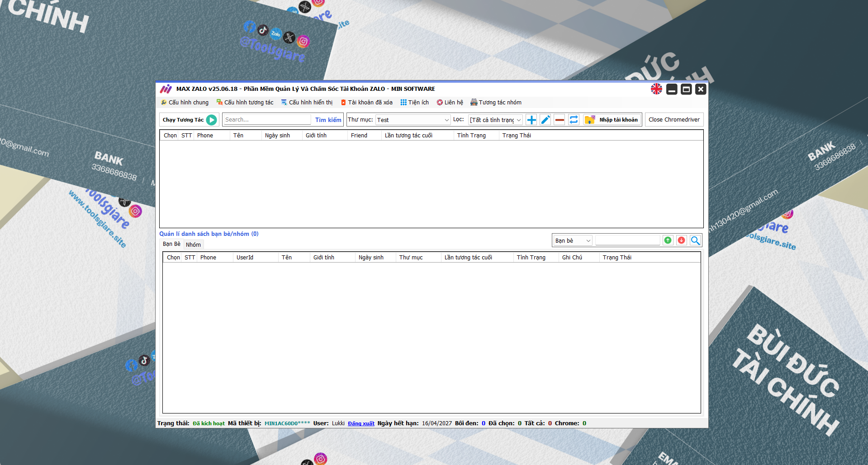
Task: Open the Tương tác nhóm menu
Action: click(x=496, y=103)
